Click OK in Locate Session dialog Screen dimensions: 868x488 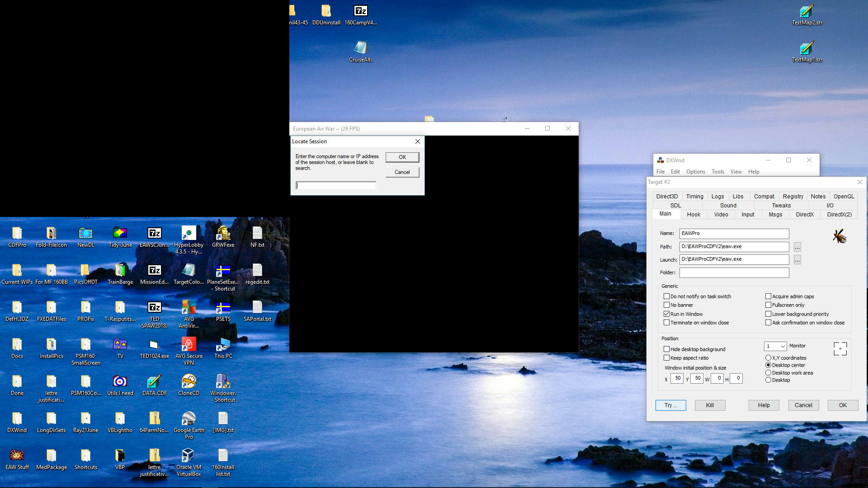coord(402,157)
